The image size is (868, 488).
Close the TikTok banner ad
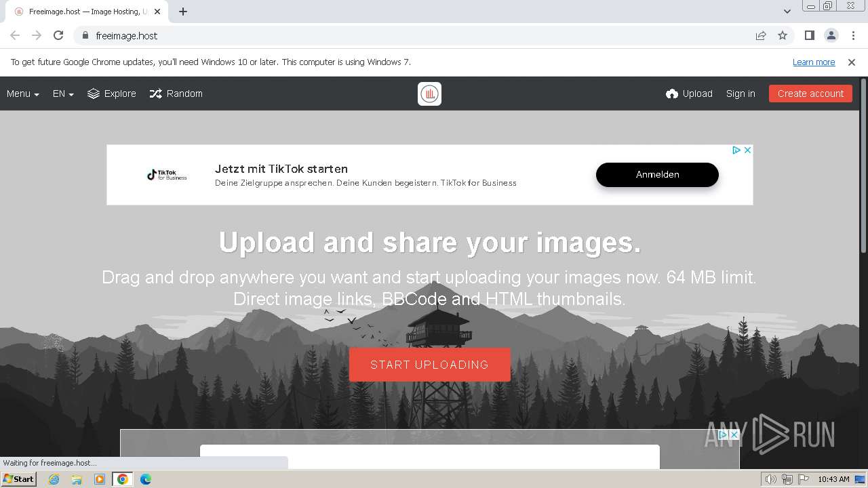(x=747, y=150)
